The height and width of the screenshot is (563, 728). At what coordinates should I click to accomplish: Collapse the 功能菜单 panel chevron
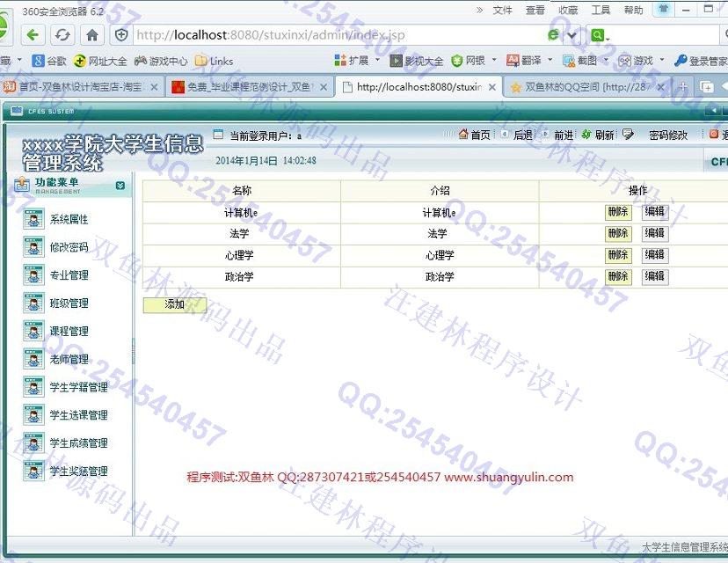120,186
